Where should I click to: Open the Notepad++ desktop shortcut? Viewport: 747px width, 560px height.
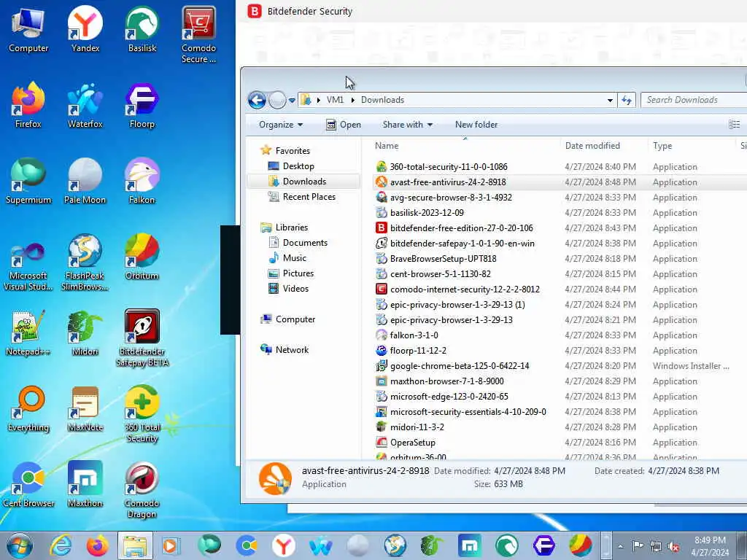[28, 332]
